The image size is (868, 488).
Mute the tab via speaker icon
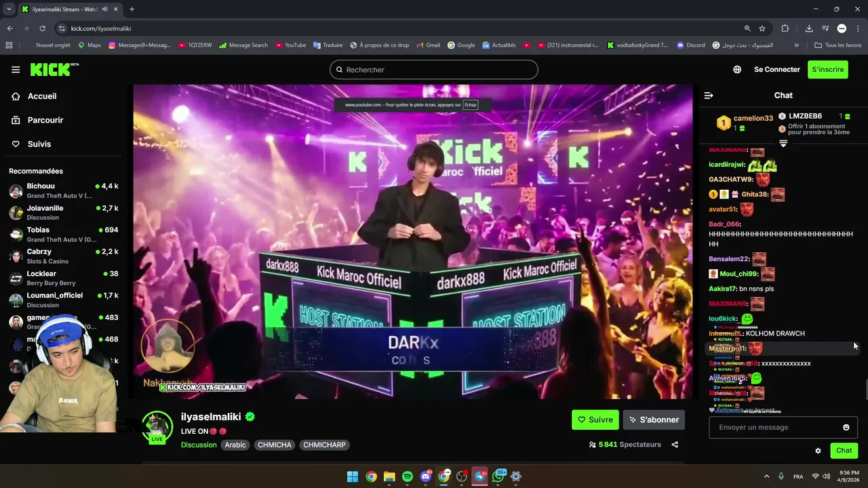point(104,9)
